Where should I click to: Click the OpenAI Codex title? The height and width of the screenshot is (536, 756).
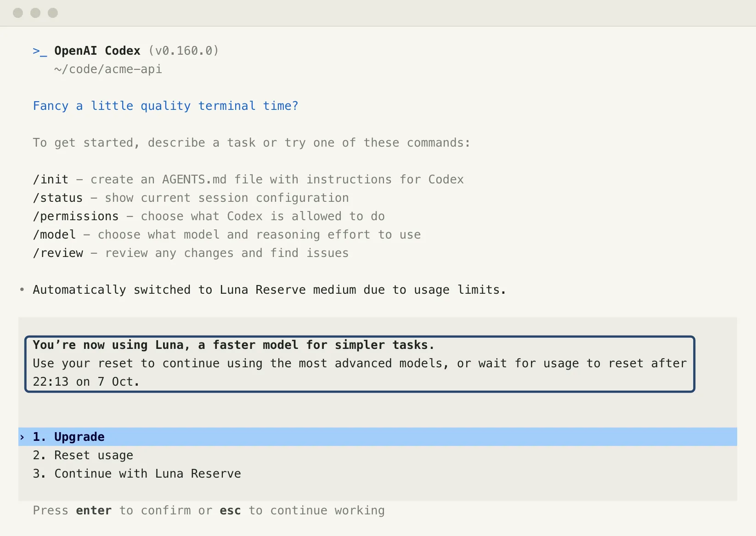(x=97, y=51)
